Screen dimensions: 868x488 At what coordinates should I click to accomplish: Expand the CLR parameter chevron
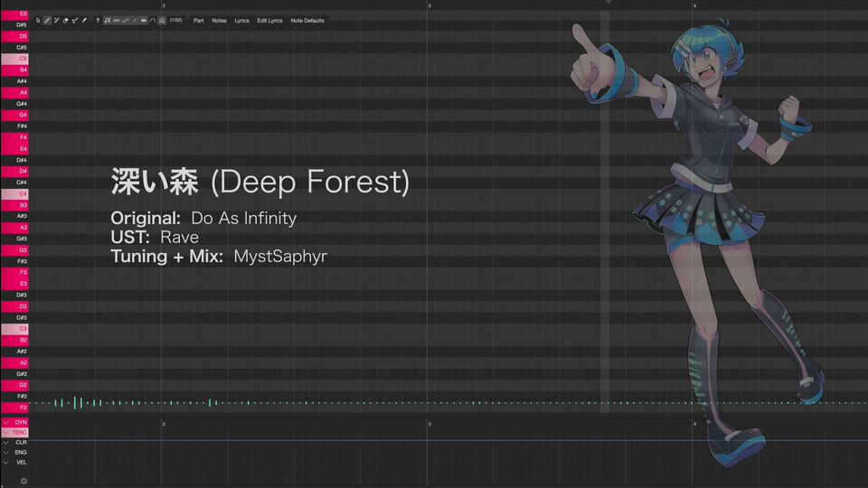5,442
